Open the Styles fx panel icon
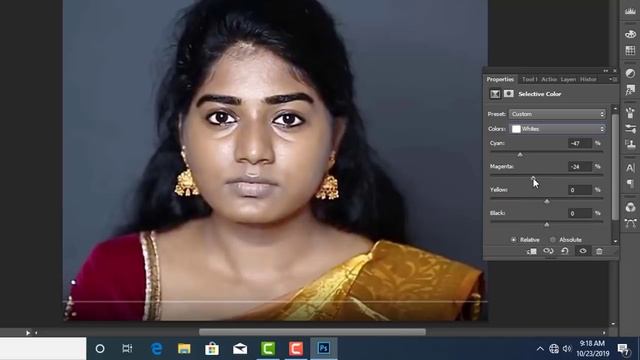 pos(630,90)
